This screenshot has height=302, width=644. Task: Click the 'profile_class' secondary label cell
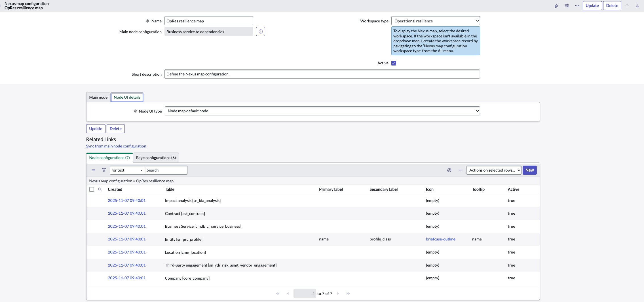tap(380, 239)
